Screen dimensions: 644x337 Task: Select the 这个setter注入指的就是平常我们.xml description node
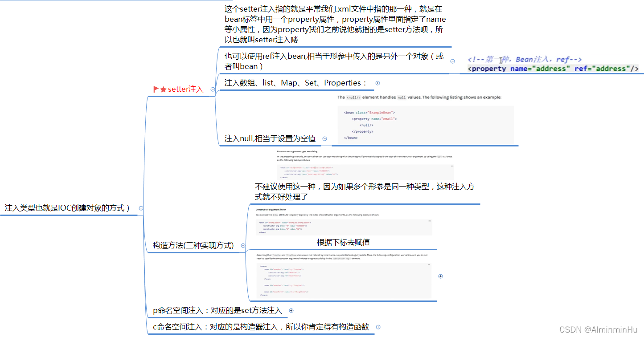coord(335,24)
